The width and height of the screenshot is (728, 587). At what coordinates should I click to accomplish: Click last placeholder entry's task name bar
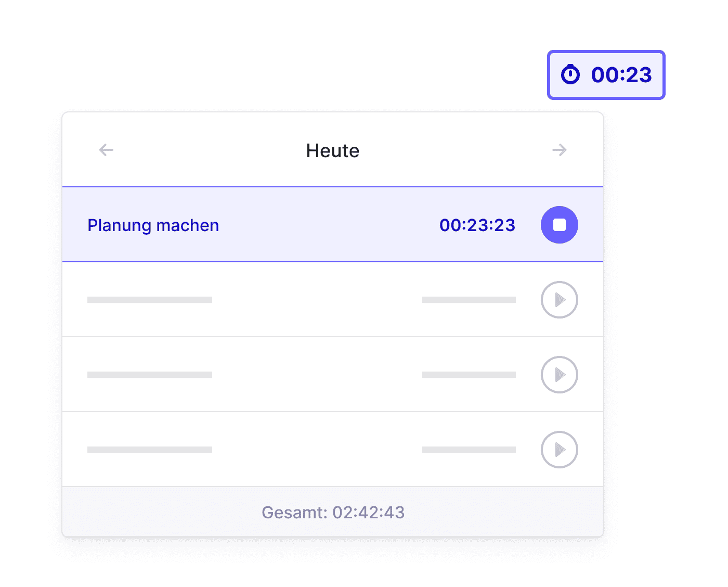point(150,450)
